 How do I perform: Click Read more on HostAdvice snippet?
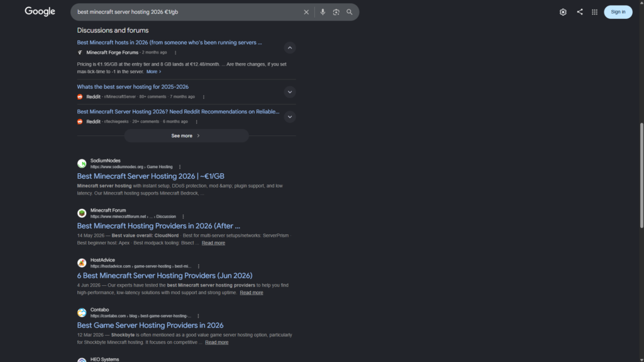click(x=252, y=293)
